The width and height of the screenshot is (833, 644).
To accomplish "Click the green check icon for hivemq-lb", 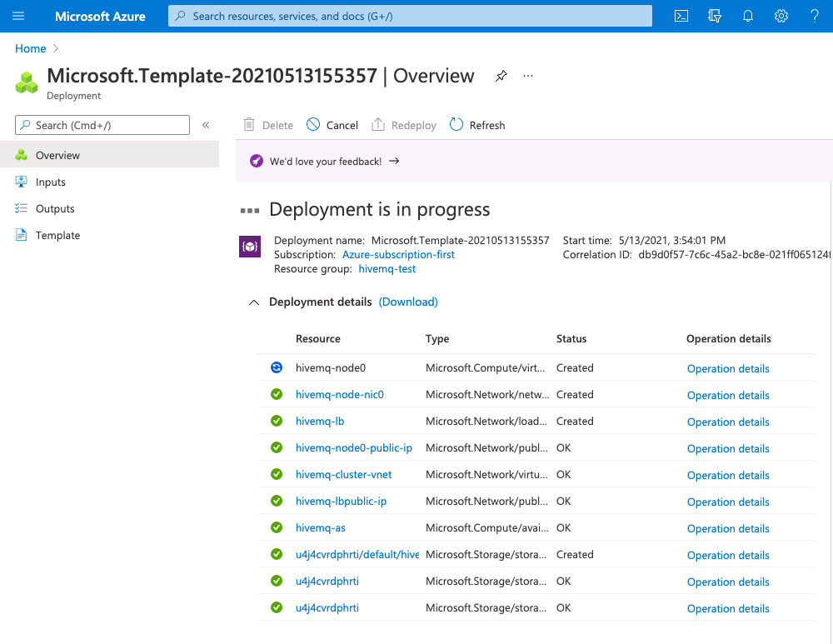I will pyautogui.click(x=277, y=421).
